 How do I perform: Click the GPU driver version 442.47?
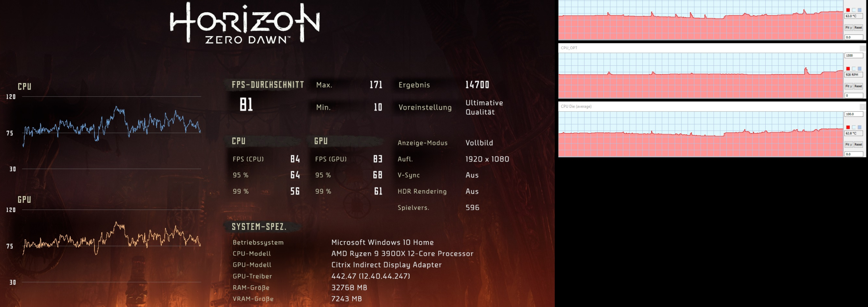click(371, 276)
